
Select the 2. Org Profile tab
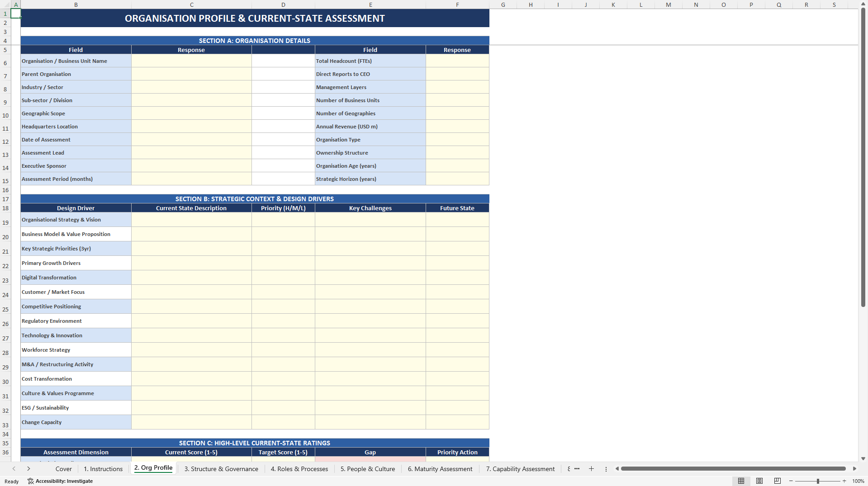point(153,468)
